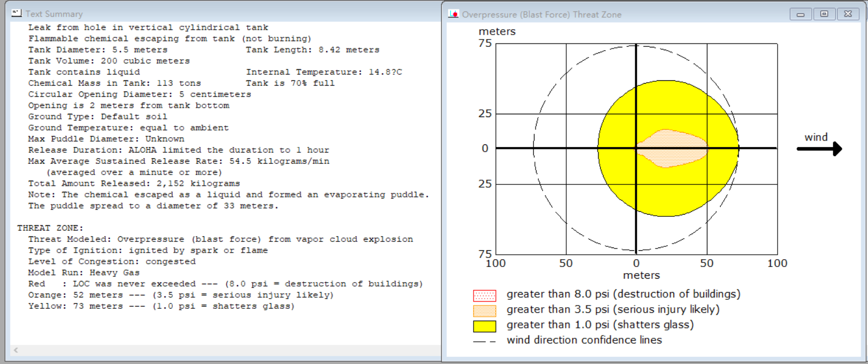Click 'Tank is 70% full' text

[x=290, y=83]
